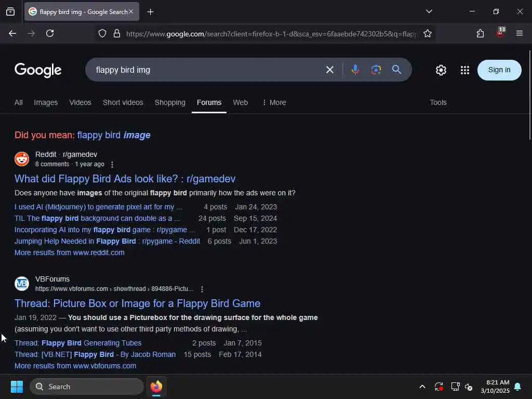Click the site security padlock icon

point(117,34)
